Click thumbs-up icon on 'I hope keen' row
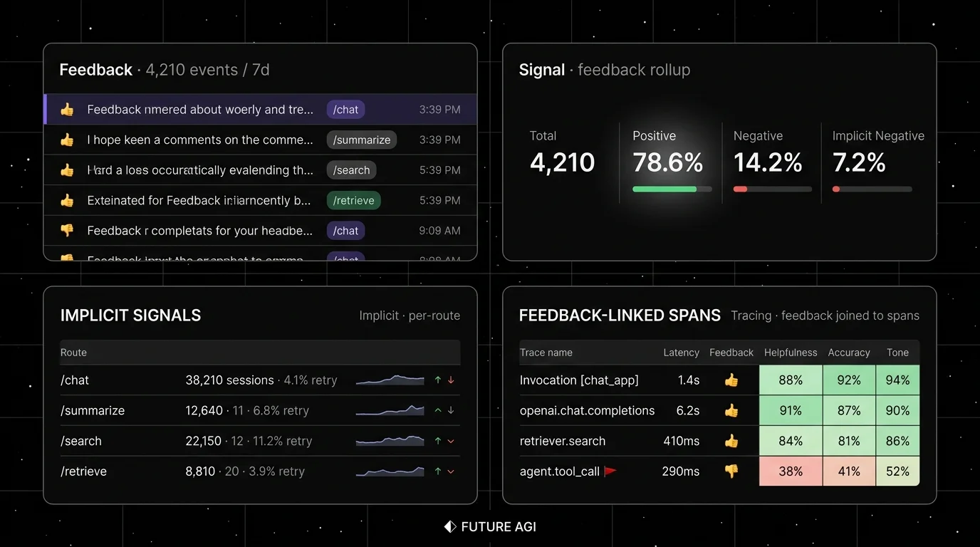The width and height of the screenshot is (980, 547). pyautogui.click(x=67, y=140)
